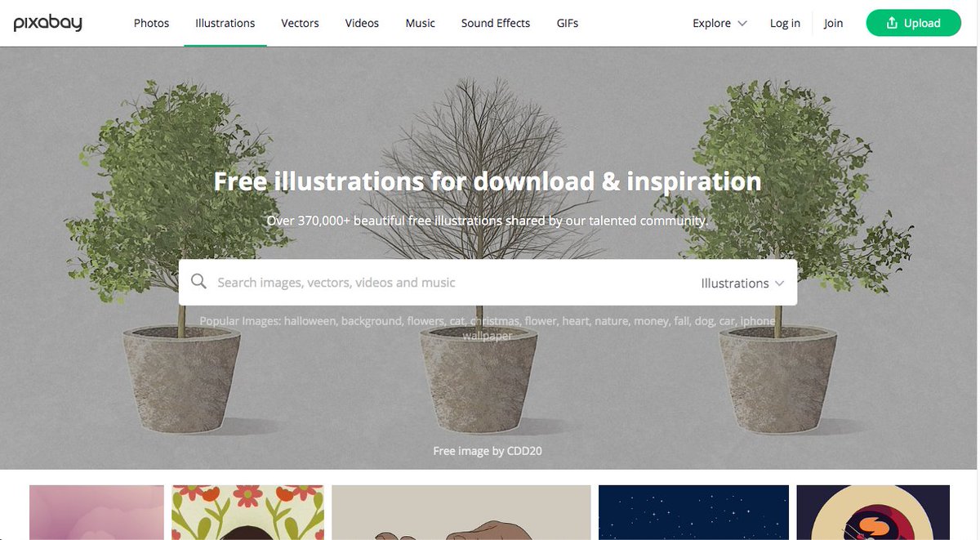Switch to the Photos tab
Viewport: 980px width, 540px height.
(152, 23)
